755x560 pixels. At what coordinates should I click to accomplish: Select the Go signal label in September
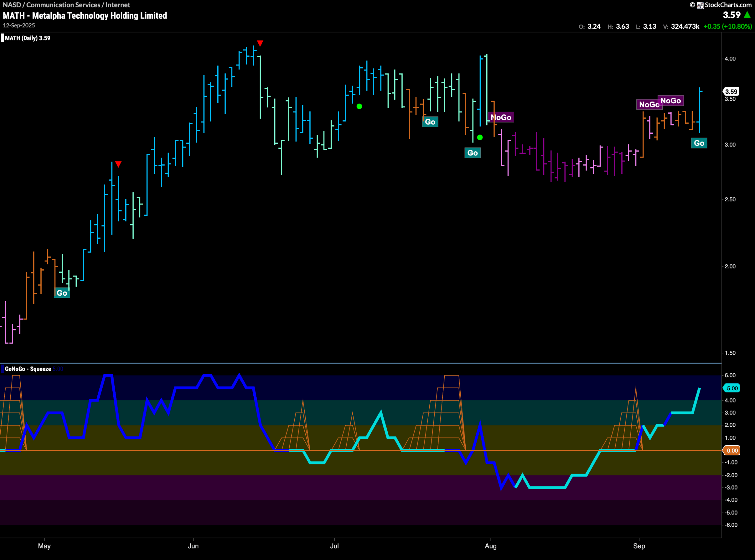pyautogui.click(x=699, y=143)
